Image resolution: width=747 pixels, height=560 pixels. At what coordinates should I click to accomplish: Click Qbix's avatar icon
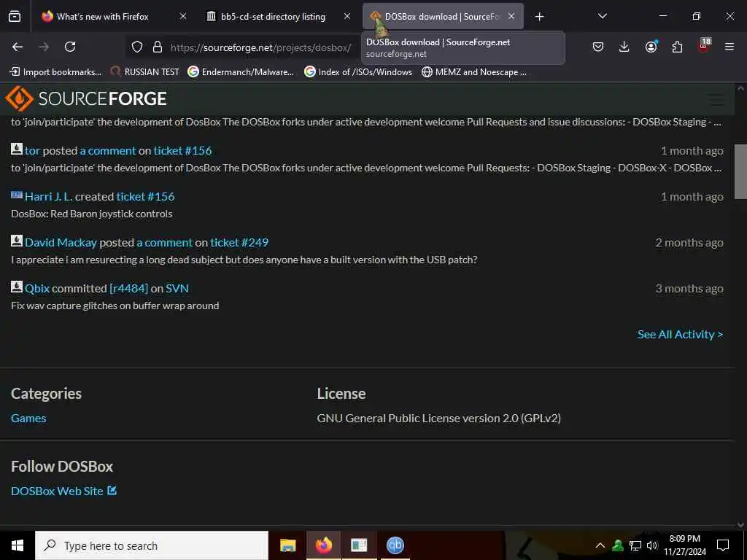(17, 287)
